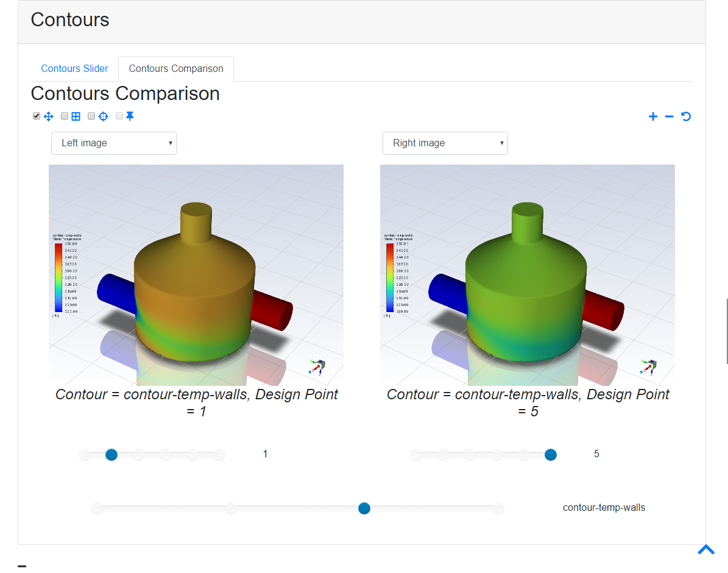Click the blue pushpin icon
The height and width of the screenshot is (573, 728).
tap(130, 116)
